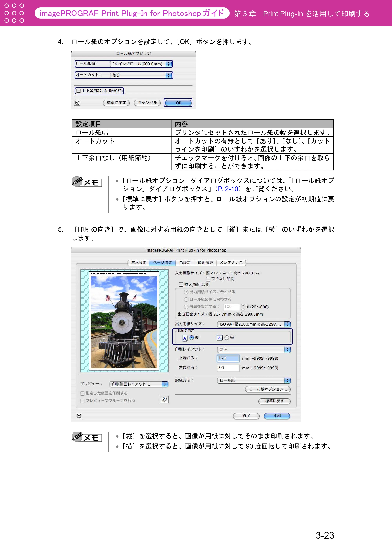Click the landscape orientation A icon beside 横

(220, 338)
